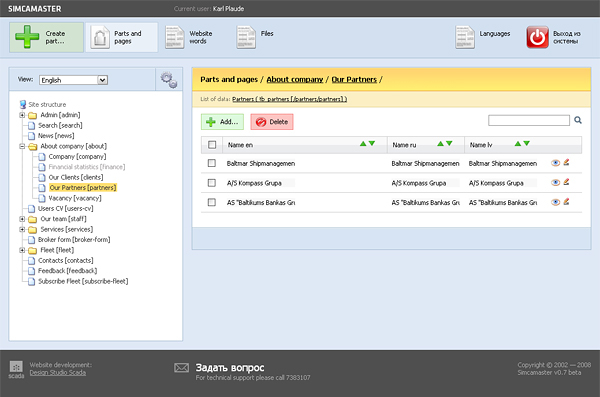Click the Add... button
The width and height of the screenshot is (600, 397).
tap(222, 122)
